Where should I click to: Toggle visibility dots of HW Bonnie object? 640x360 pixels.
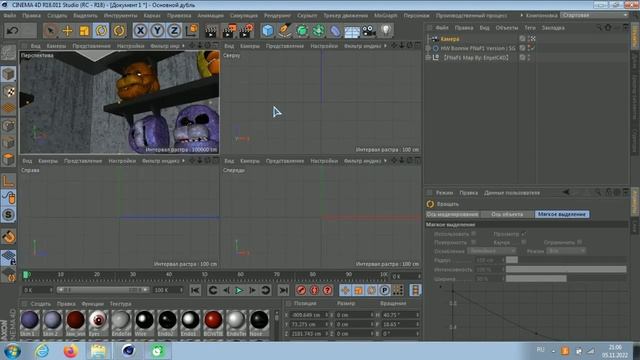pos(529,48)
